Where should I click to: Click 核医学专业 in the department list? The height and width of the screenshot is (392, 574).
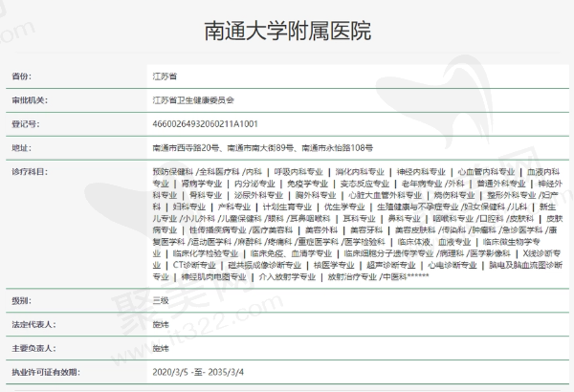tap(334, 265)
